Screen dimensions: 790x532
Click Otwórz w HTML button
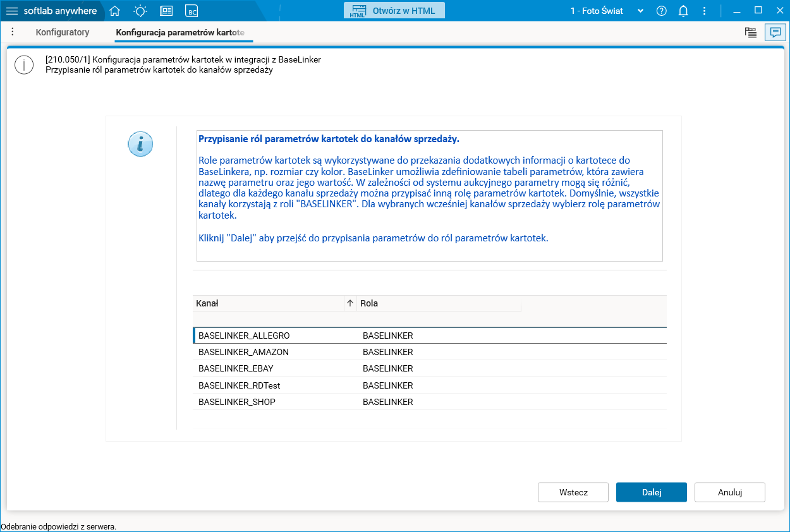394,10
